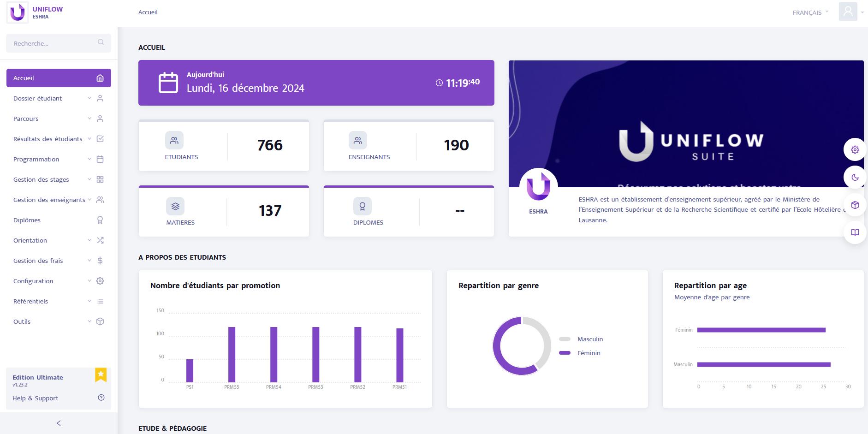Click the Help & Support link

point(36,398)
